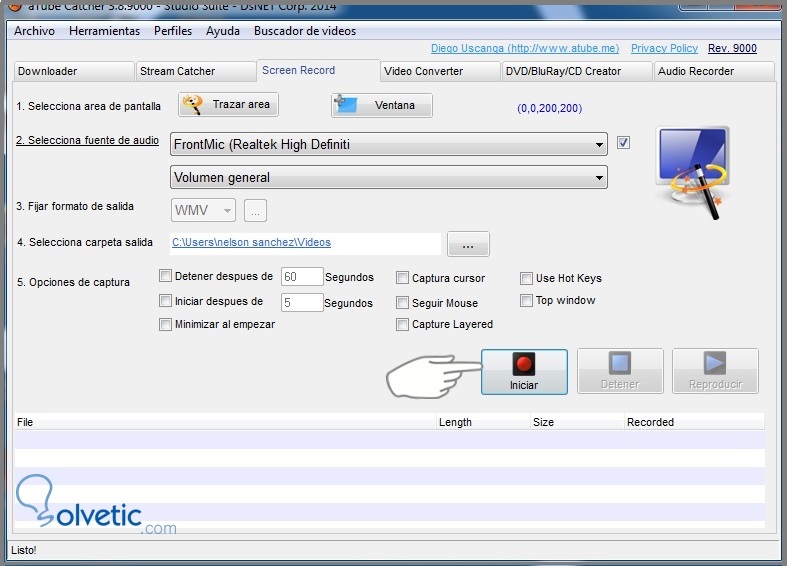Open the Perfiles menu
The height and width of the screenshot is (566, 787).
pos(173,31)
